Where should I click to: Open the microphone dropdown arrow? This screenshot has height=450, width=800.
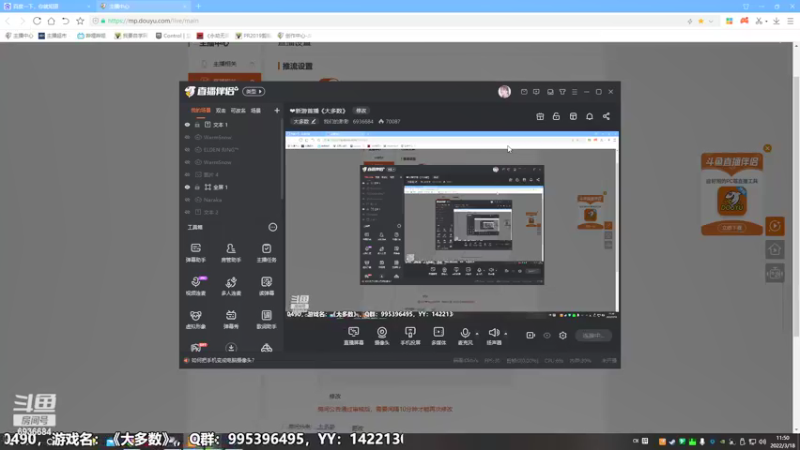(477, 334)
